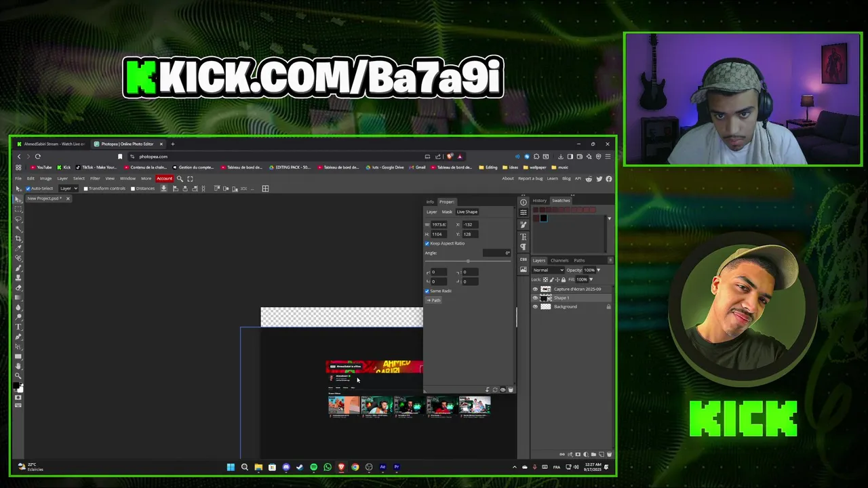Click the foreground color square
Screen dimensions: 868x488
pyautogui.click(x=17, y=386)
